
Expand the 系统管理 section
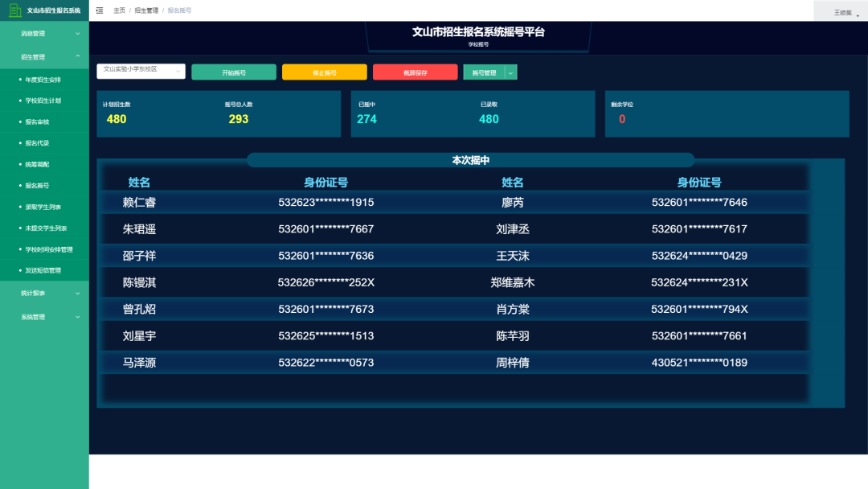click(44, 316)
